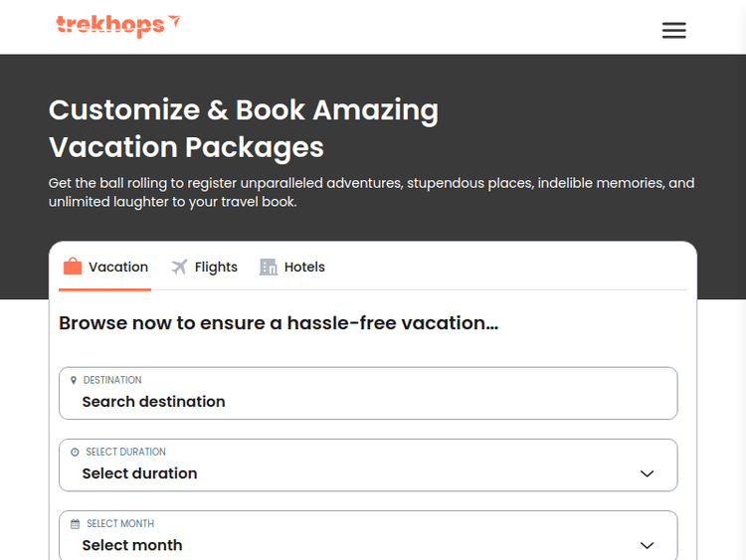
Task: Click the 'Customize & Book Amazing Vacation Packages' heading
Action: click(x=244, y=128)
